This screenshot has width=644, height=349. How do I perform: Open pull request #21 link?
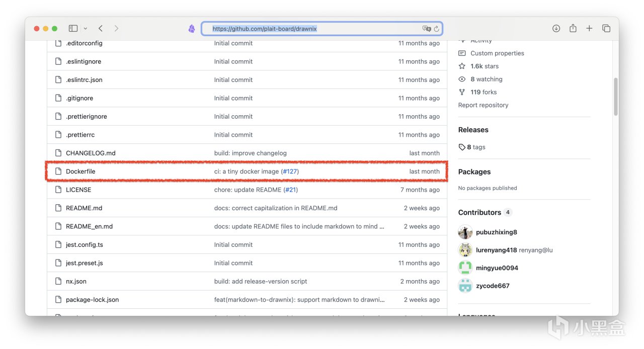(291, 190)
